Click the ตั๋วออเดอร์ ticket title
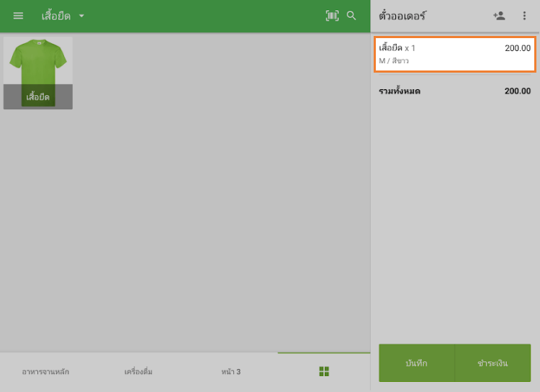The width and height of the screenshot is (540, 392). coord(402,16)
